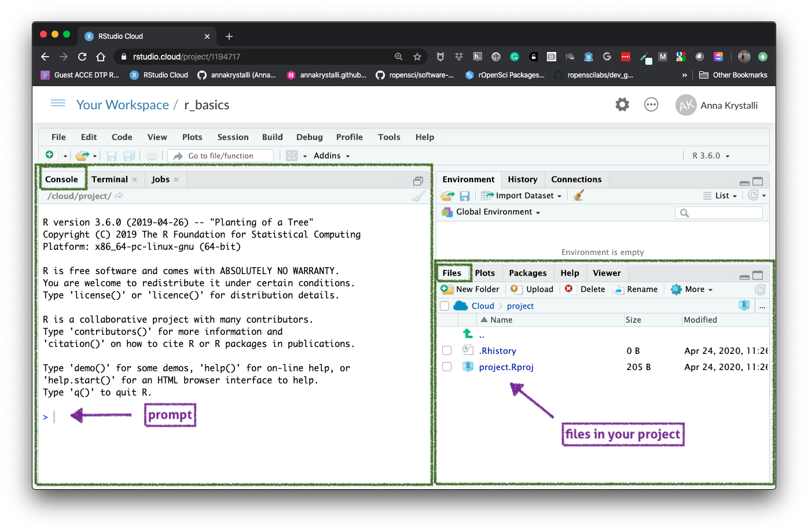This screenshot has height=532, width=808.
Task: Bookmark page with star icon
Action: [417, 57]
